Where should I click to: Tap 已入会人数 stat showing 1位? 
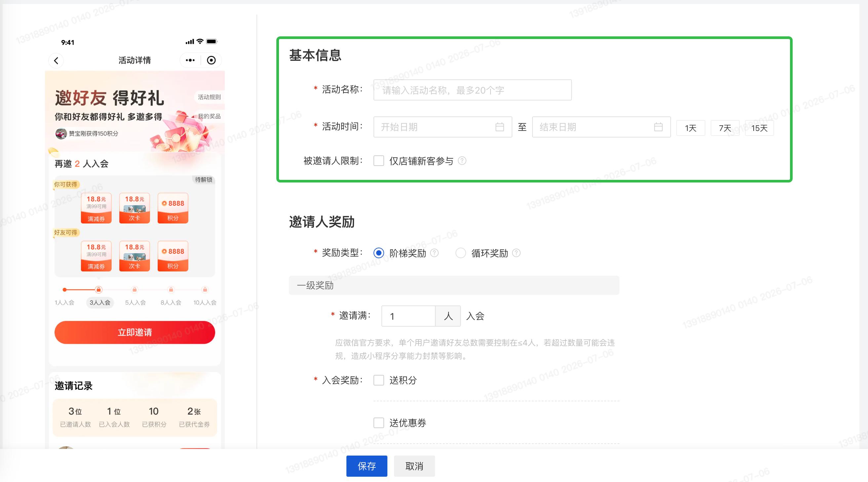[x=114, y=417]
